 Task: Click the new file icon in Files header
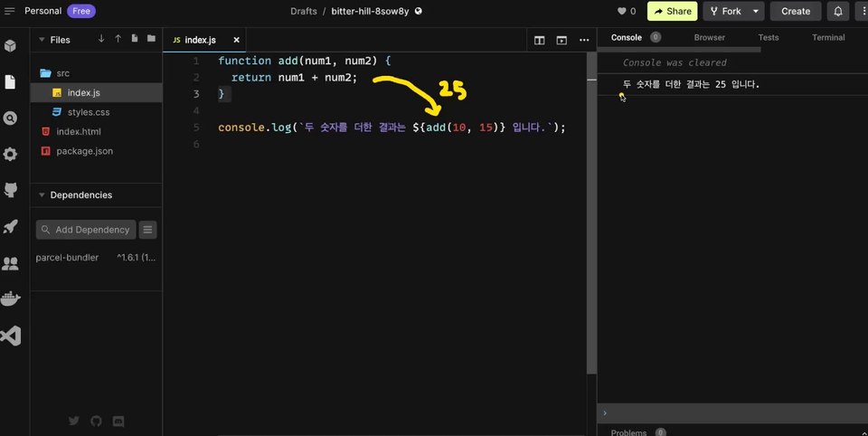click(135, 39)
